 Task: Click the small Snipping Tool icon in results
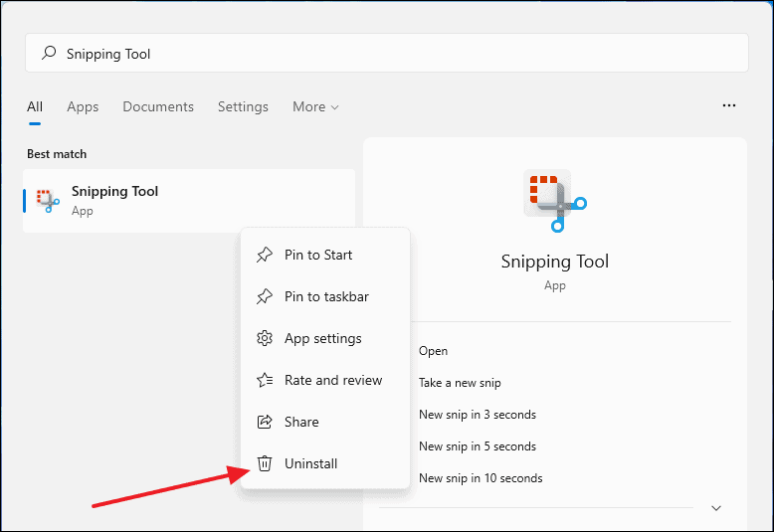[48, 200]
